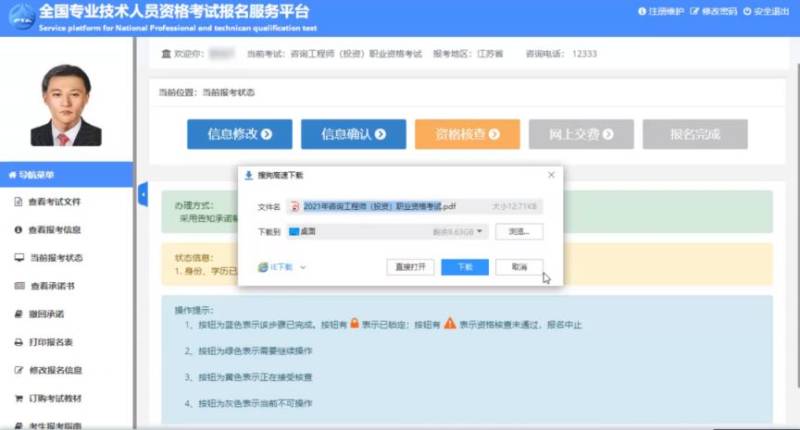Click the PDF file icon in download dialog
Viewport: 800px width, 430px height.
295,206
